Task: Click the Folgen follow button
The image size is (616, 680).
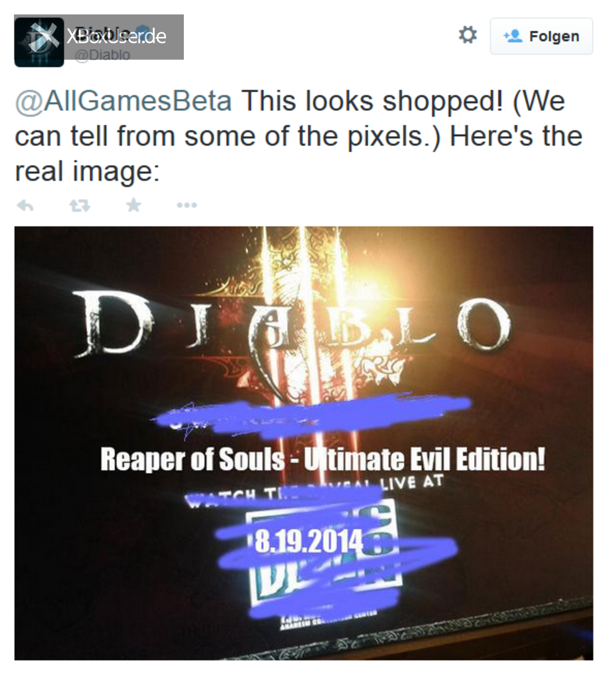Action: point(541,36)
